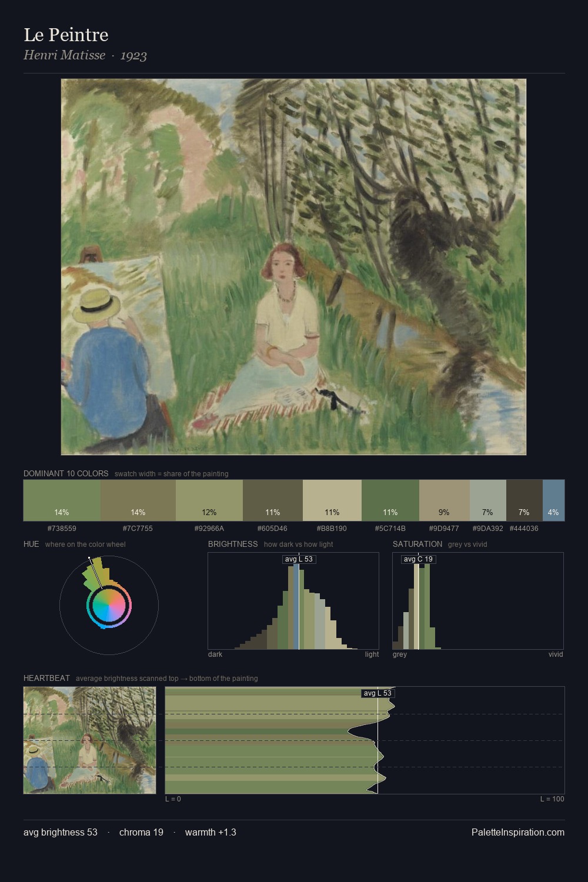The width and height of the screenshot is (588, 882).
Task: Click 'how dark vs how light' caption
Action: coord(299,544)
